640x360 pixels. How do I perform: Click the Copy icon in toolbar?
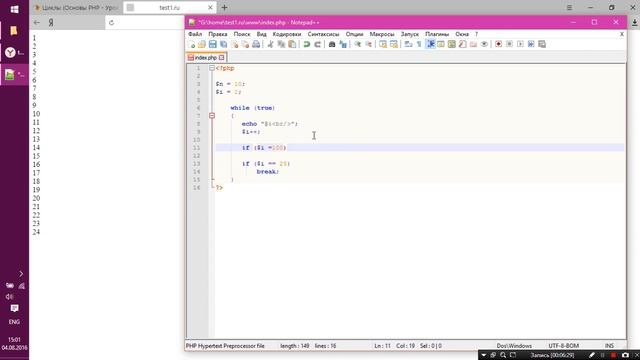tap(281, 44)
